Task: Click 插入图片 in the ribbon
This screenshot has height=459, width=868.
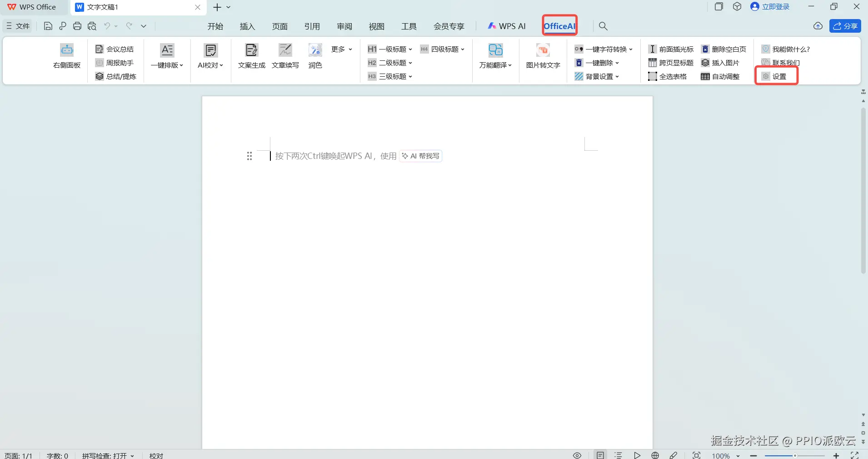Action: click(720, 63)
